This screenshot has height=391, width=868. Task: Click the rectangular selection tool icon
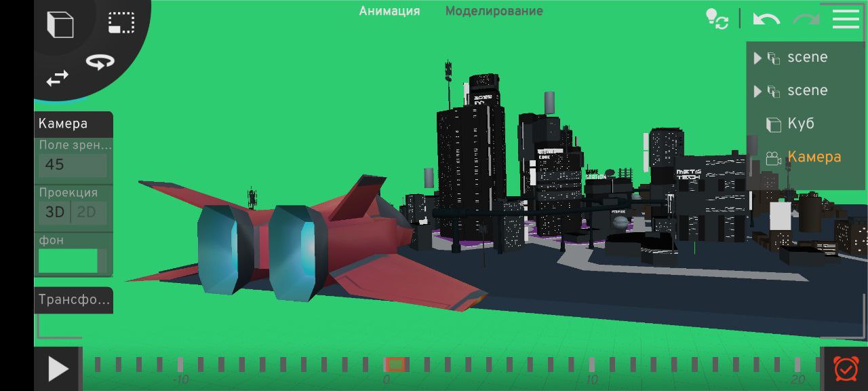pos(121,21)
